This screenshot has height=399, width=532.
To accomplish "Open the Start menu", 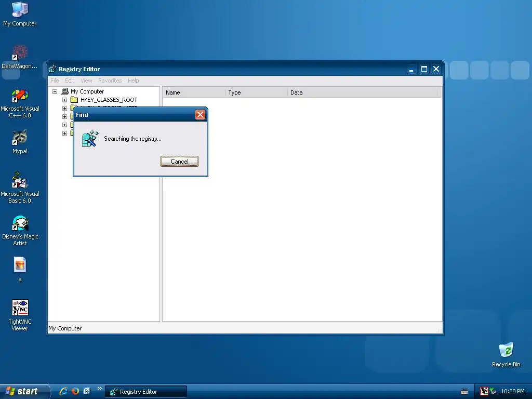I will point(24,392).
